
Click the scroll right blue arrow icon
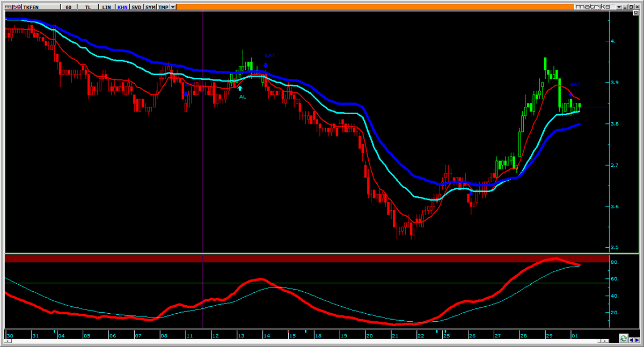pos(637,340)
